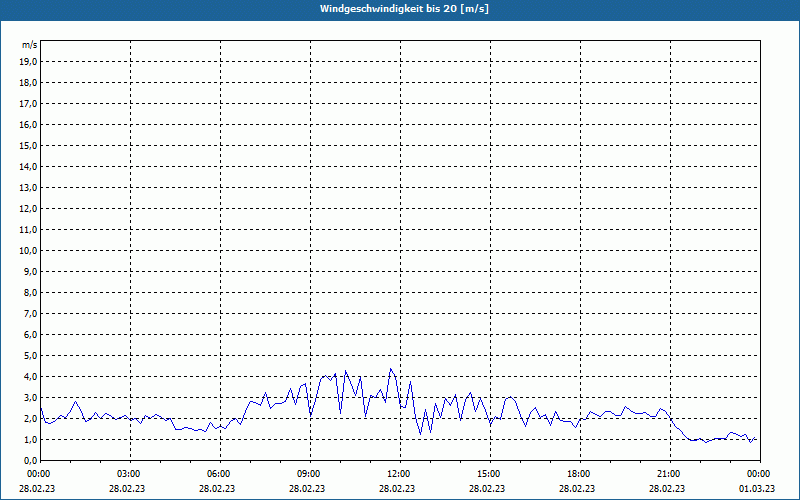
Task: Click the 06:00 time label on the x-axis
Action: pyautogui.click(x=220, y=474)
